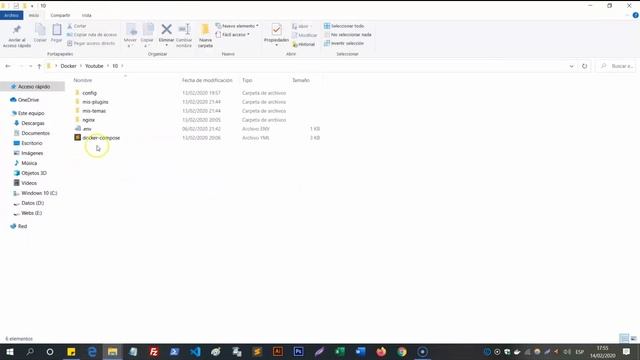Click the Copiar clipboard icon

(x=40, y=30)
